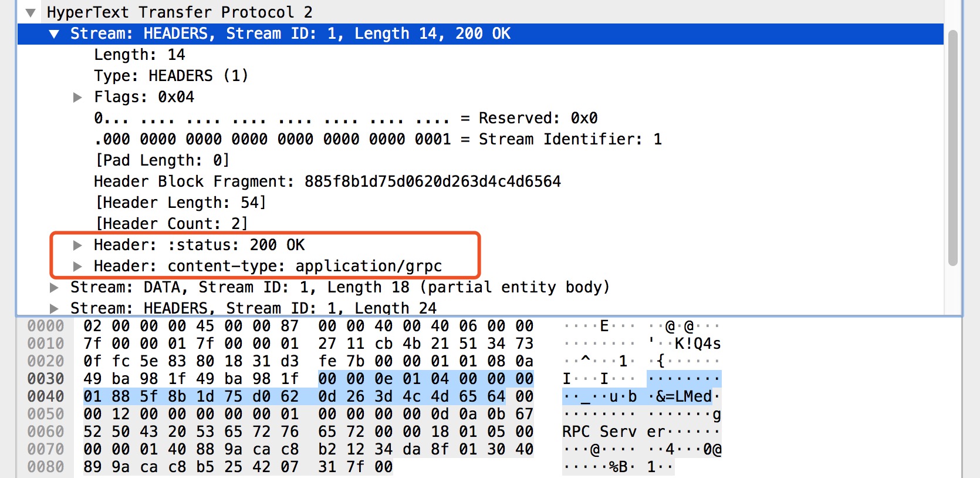Collapse the selected HEADERS stream with 200 OK
This screenshot has height=478, width=980.
55,34
